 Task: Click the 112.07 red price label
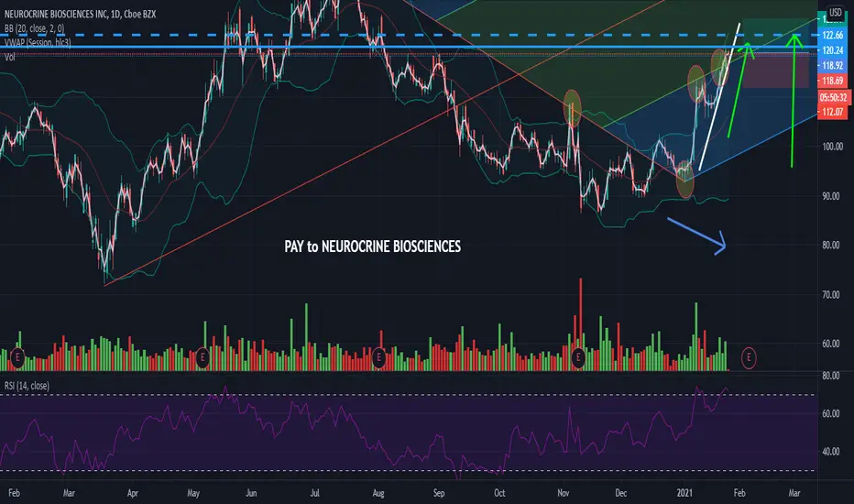(832, 112)
